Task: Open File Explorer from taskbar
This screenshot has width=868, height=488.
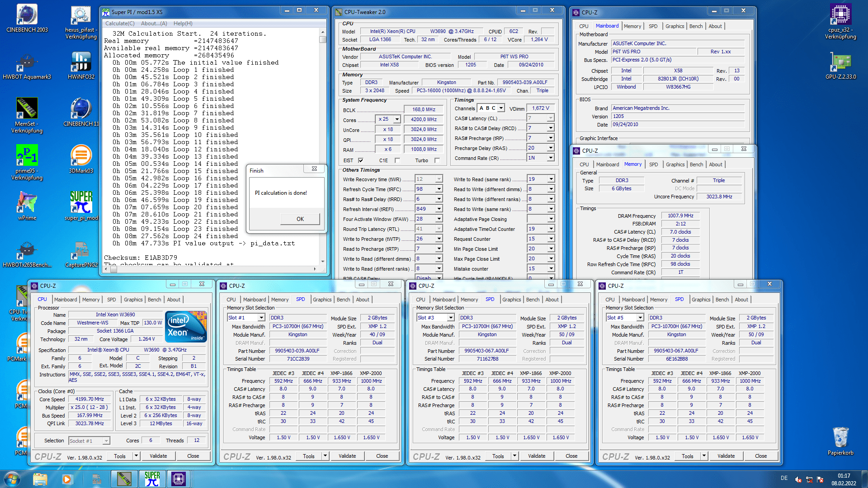Action: 40,479
